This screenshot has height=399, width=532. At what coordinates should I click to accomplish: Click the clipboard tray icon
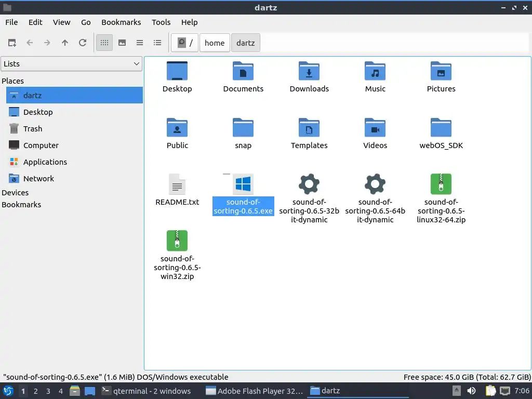490,391
